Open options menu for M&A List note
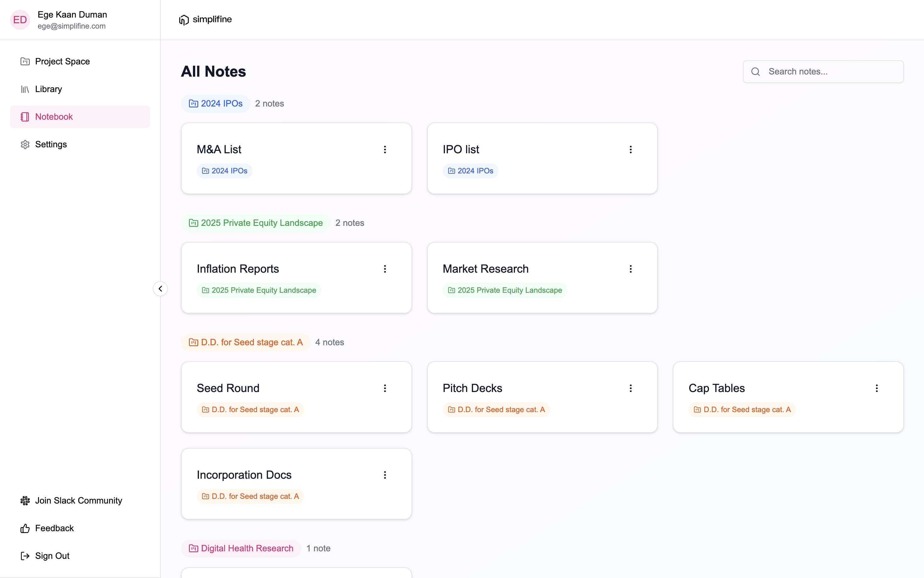This screenshot has height=578, width=924. point(385,150)
